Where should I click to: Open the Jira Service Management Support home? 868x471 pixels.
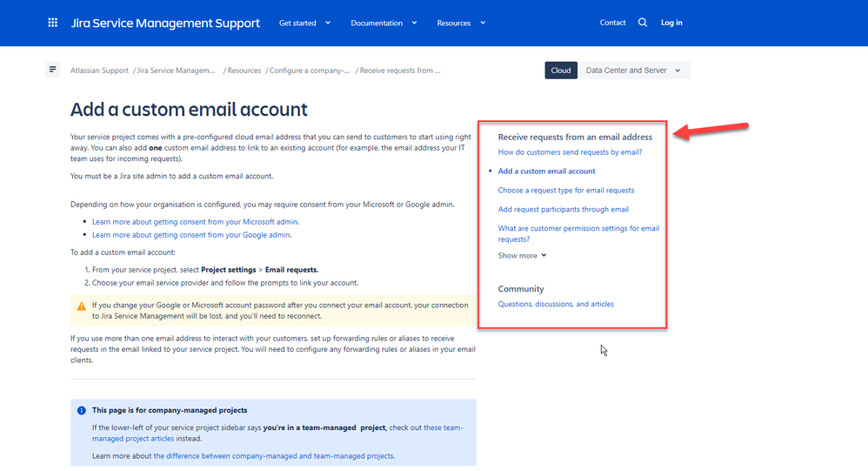tap(165, 23)
